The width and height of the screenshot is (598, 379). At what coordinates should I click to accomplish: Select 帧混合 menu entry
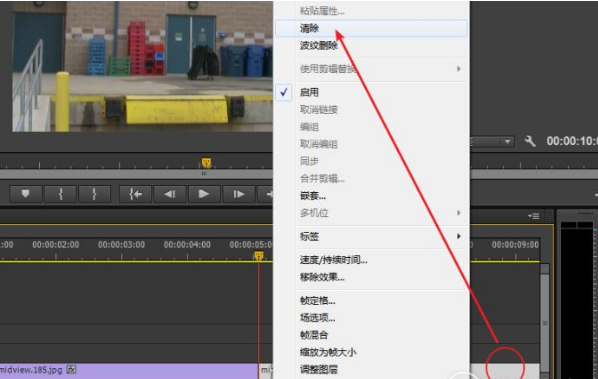coord(371,335)
